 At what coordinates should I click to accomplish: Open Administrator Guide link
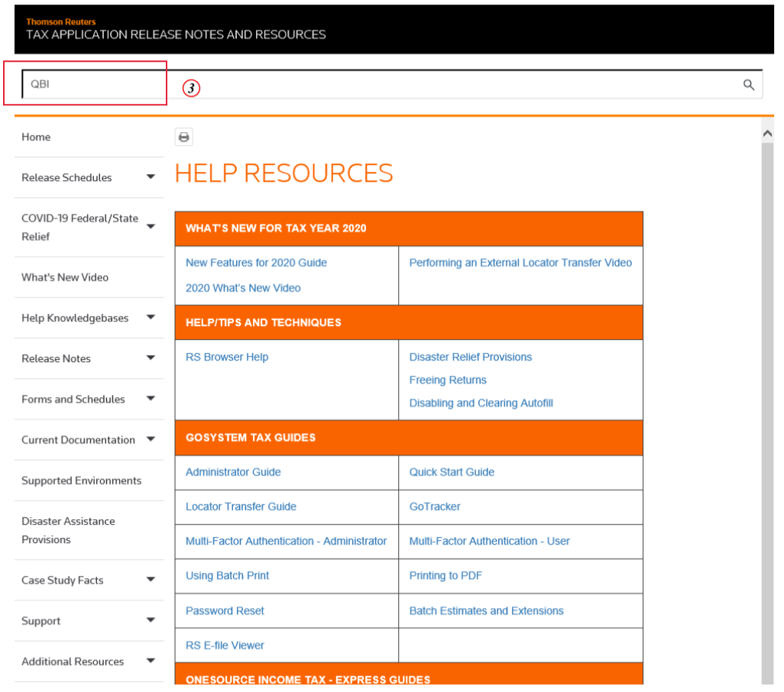tap(233, 472)
